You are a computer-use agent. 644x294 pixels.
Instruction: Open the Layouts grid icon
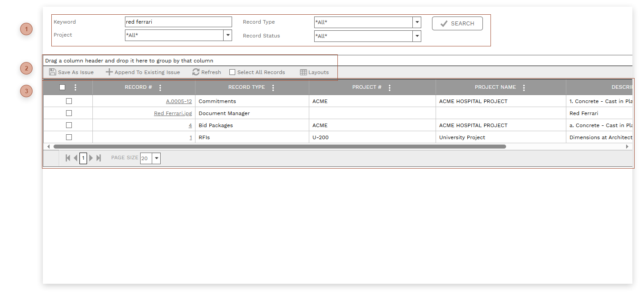coord(303,72)
